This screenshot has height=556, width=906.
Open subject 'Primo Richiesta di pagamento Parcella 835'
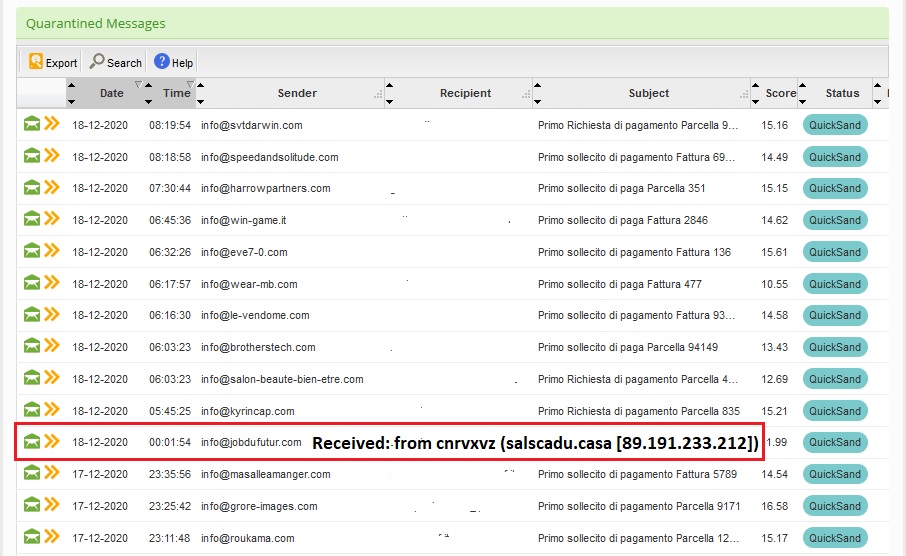(x=638, y=411)
